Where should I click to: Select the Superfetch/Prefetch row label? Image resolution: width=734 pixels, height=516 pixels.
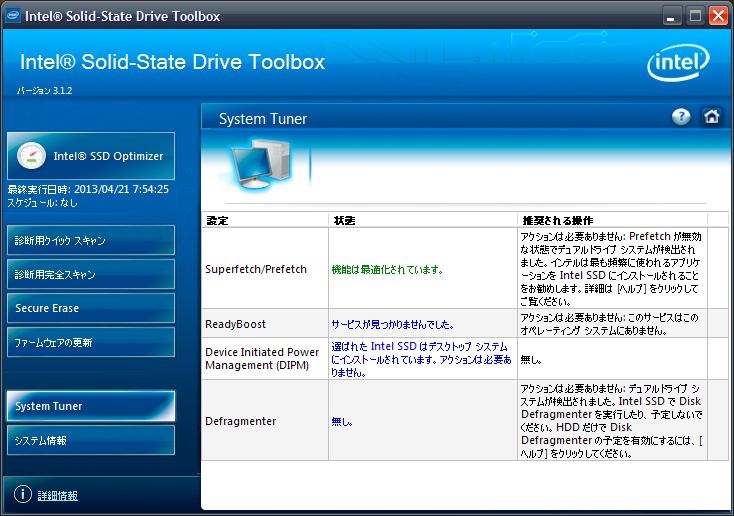pos(256,269)
